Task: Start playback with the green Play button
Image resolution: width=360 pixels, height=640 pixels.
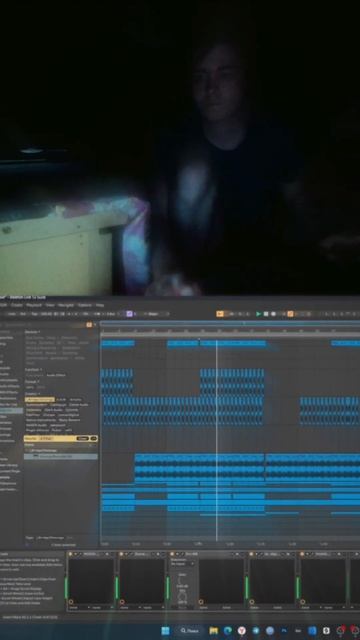Action: point(258,314)
